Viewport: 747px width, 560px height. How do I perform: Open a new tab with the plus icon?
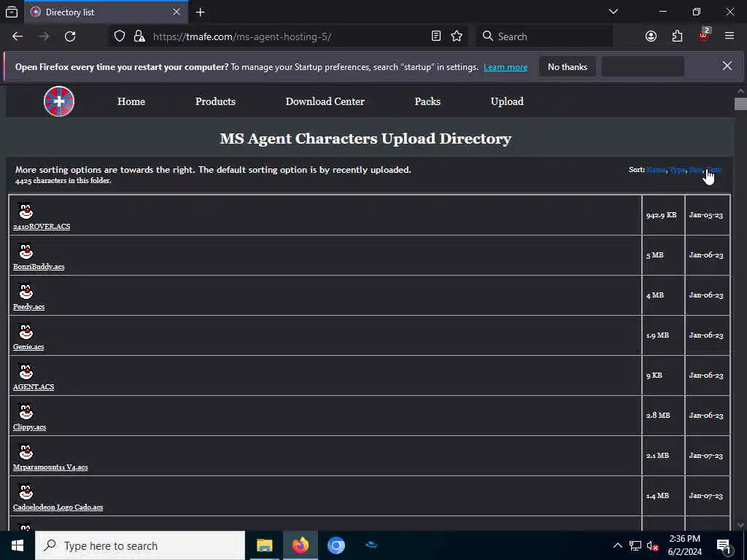[201, 12]
